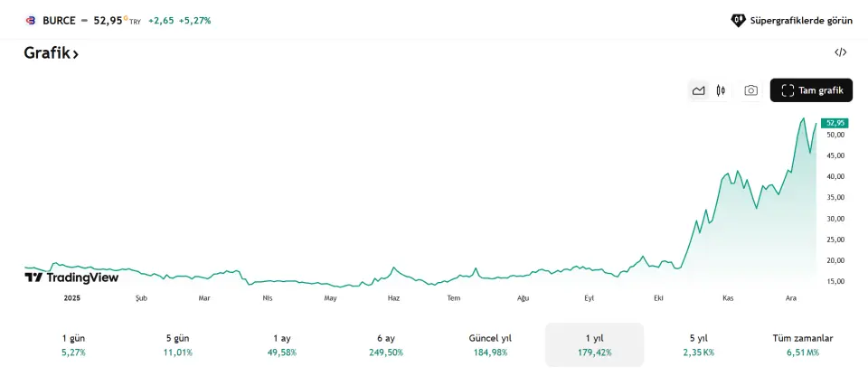Click the 52,95 current price label on axis

click(x=834, y=123)
